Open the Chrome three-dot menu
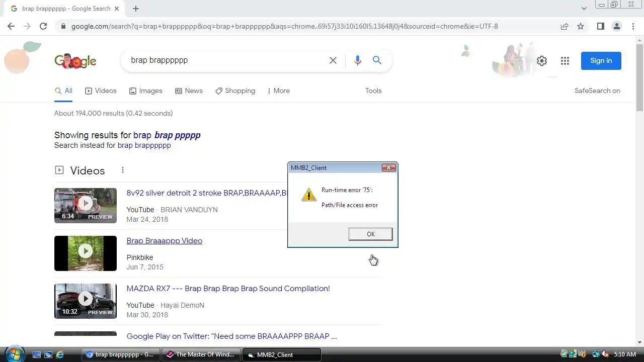644x362 pixels. coord(633,26)
